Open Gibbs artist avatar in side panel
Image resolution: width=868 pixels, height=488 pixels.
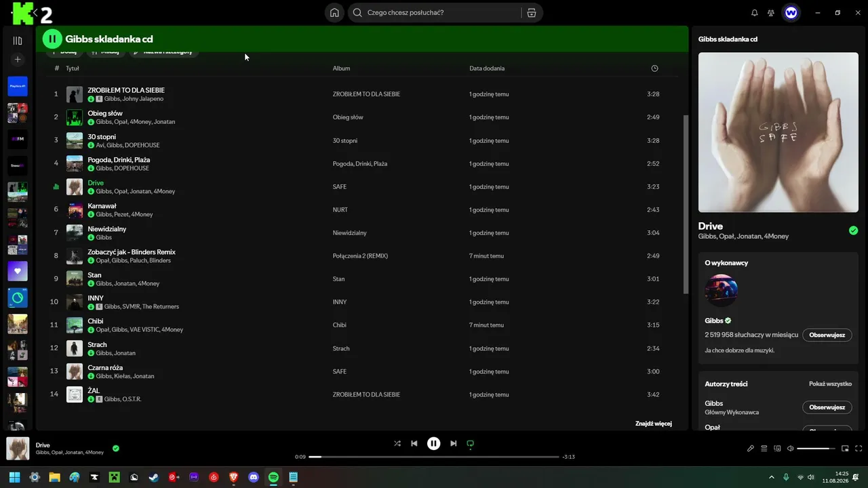[722, 291]
